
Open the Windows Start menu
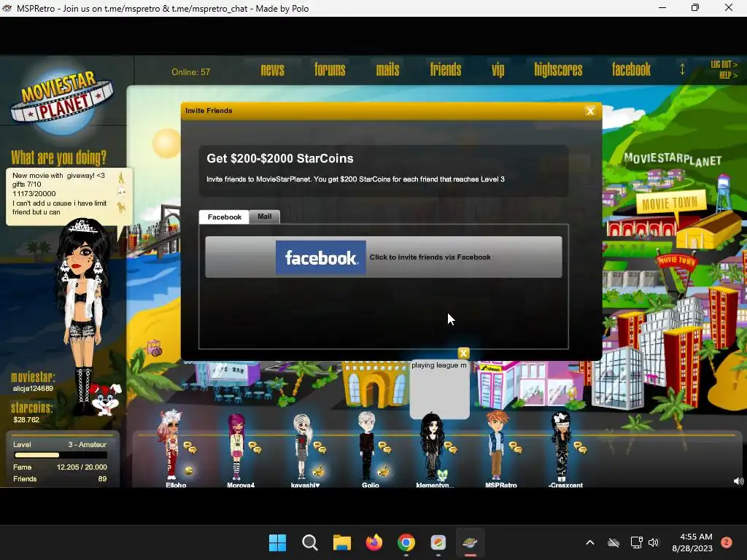[277, 542]
